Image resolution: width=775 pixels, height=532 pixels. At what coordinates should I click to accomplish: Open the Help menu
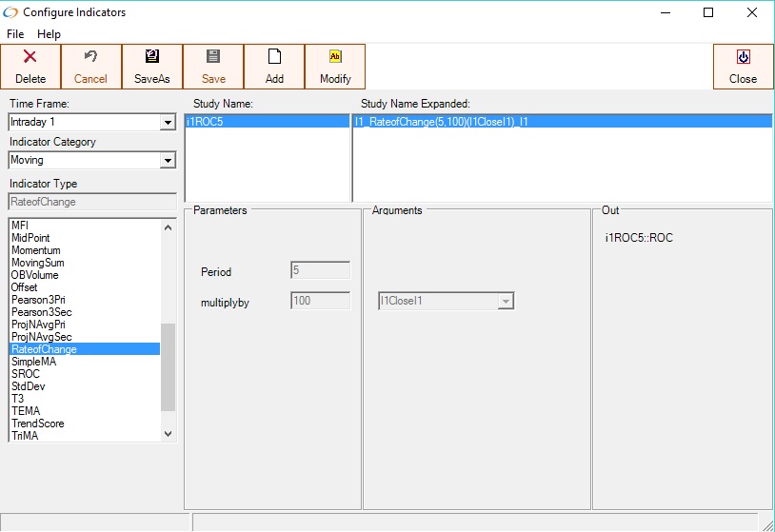49,34
